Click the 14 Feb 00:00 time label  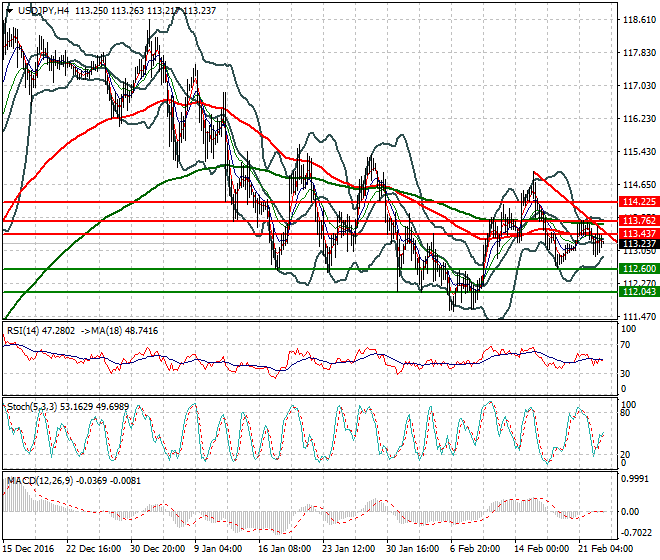pyautogui.click(x=541, y=549)
